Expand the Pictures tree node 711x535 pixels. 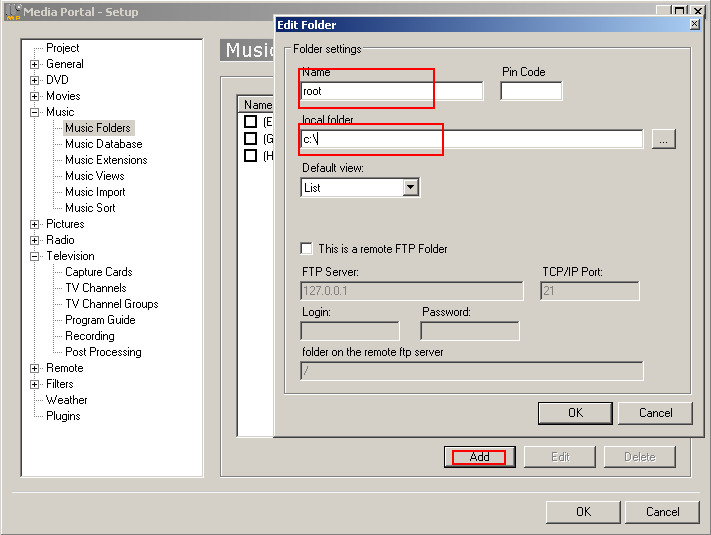34,224
